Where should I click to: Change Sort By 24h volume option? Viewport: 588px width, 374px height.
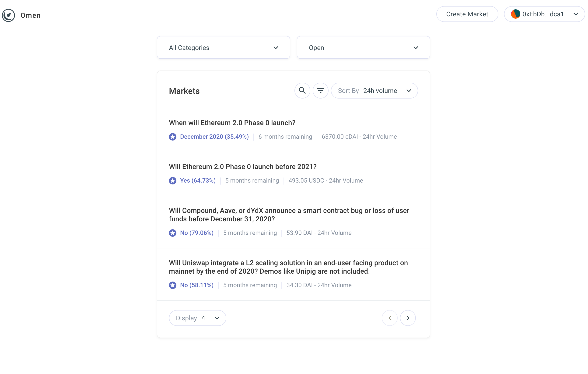(374, 91)
